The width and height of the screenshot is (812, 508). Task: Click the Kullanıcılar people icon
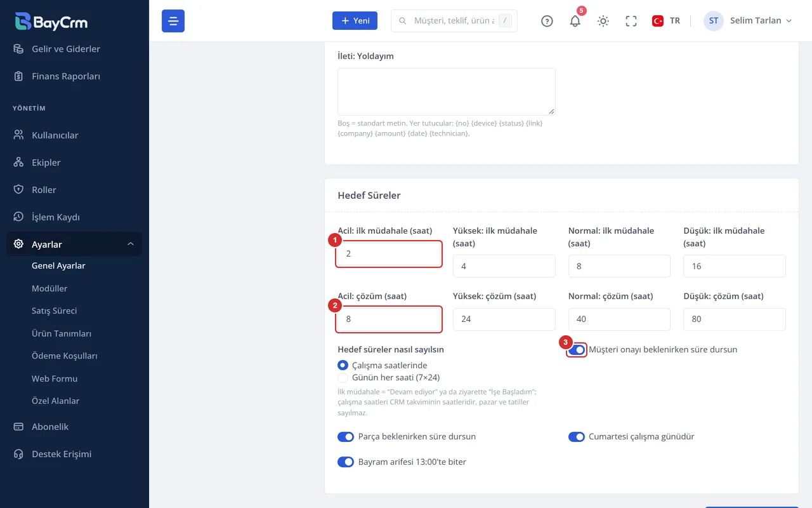click(x=18, y=135)
